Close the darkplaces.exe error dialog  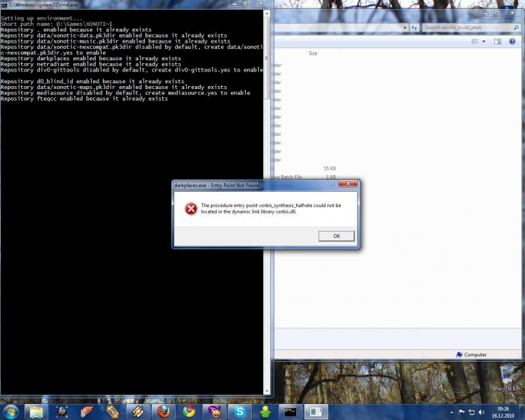tap(348, 183)
